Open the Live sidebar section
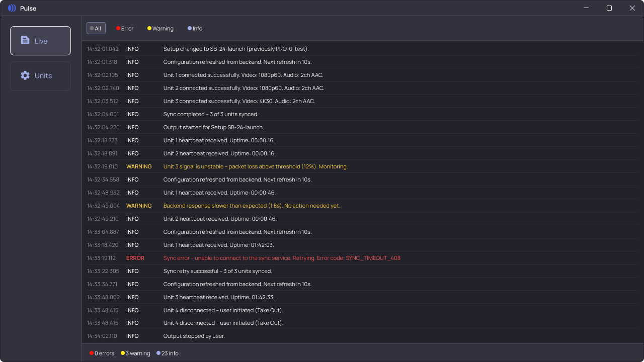The width and height of the screenshot is (644, 362). [40, 41]
